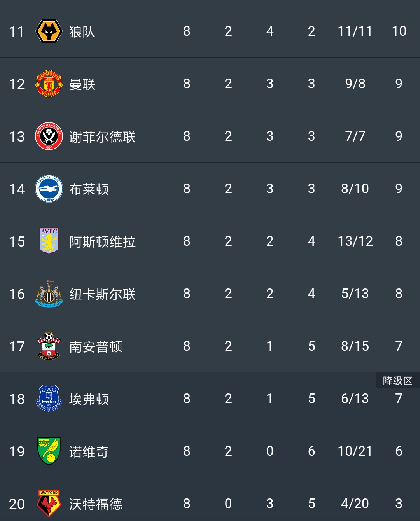
Task: Select the Southampton club crest
Action: pos(49,346)
